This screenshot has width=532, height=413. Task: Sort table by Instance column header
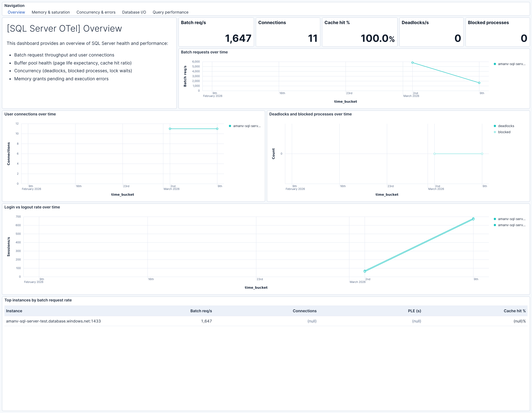click(14, 311)
